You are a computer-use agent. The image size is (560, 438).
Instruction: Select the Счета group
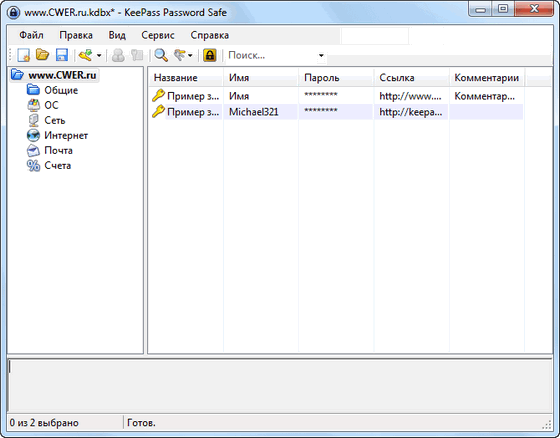click(58, 165)
